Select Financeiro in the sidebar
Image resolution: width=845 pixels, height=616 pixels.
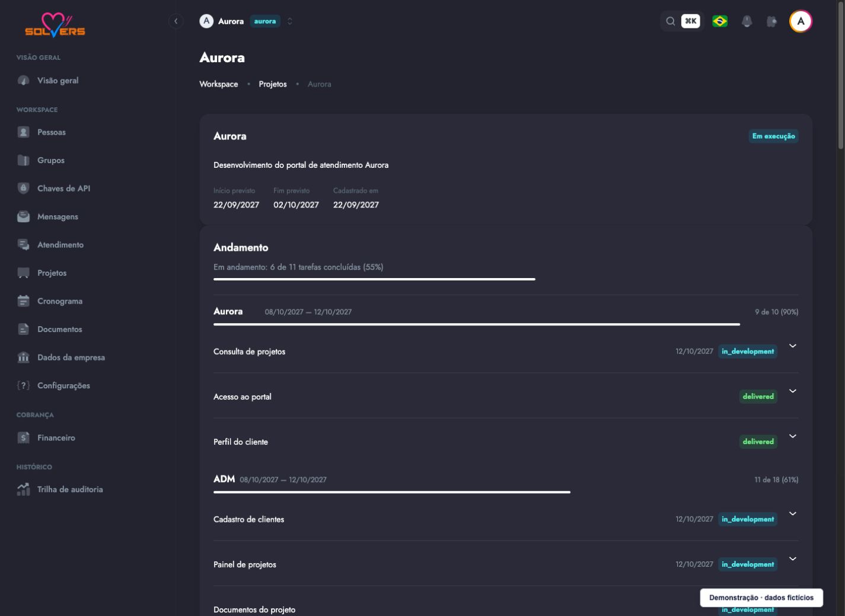coord(56,438)
